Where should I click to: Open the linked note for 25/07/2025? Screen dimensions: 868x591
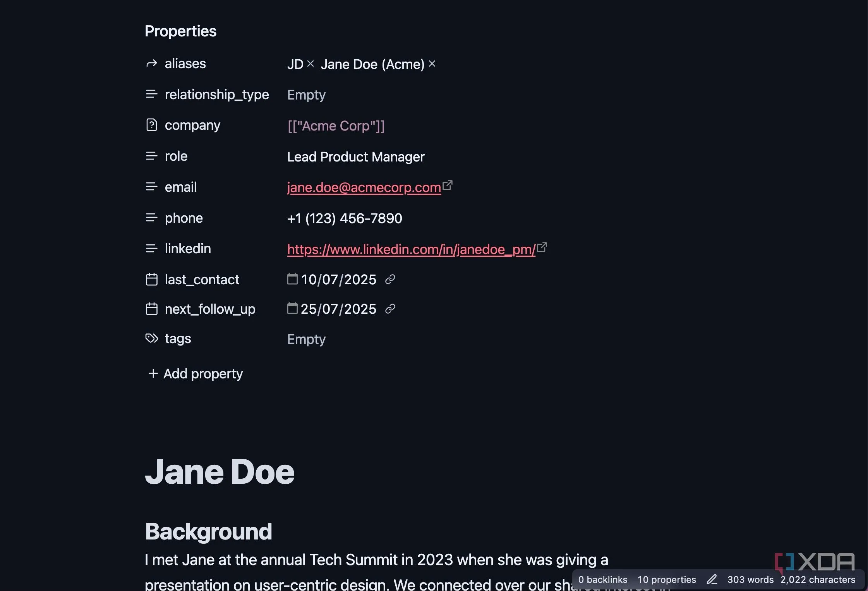coord(390,309)
